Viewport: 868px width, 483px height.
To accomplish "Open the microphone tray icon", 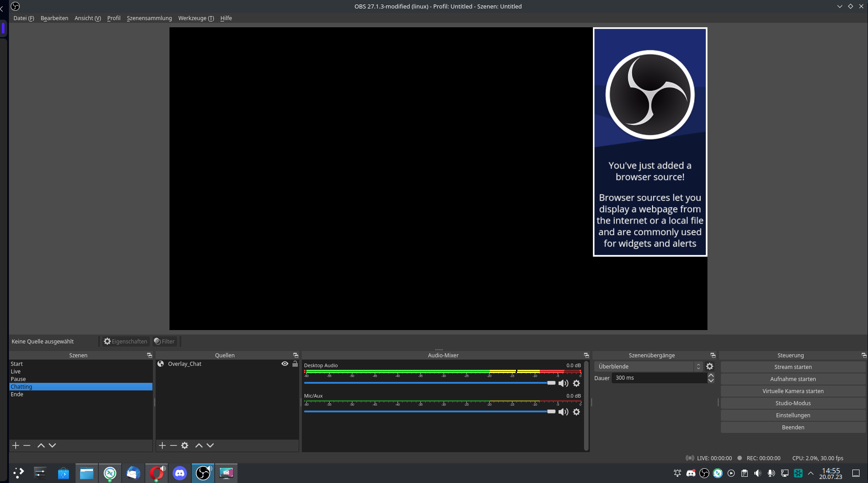I will click(x=771, y=473).
